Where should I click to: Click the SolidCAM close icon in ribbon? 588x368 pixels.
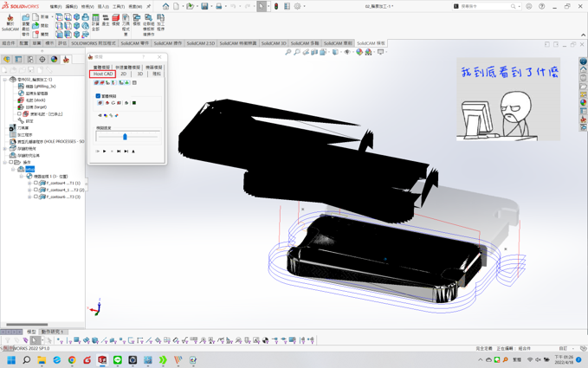pyautogui.click(x=11, y=21)
